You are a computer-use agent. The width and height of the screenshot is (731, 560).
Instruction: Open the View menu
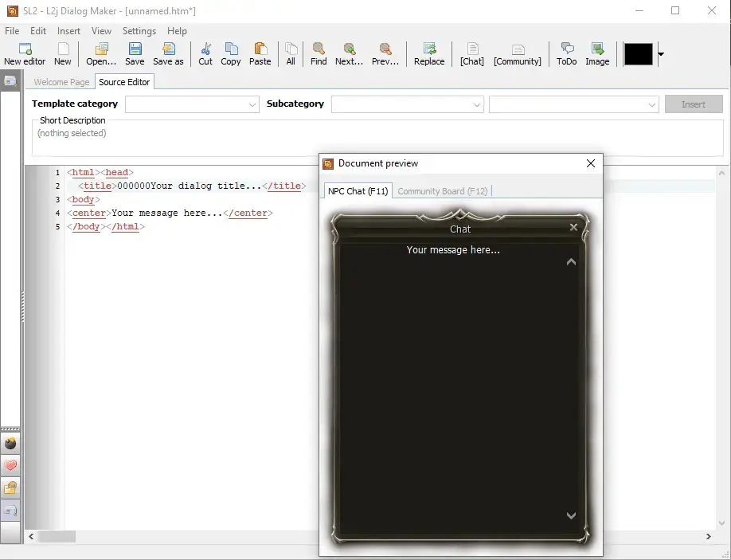[x=101, y=31]
